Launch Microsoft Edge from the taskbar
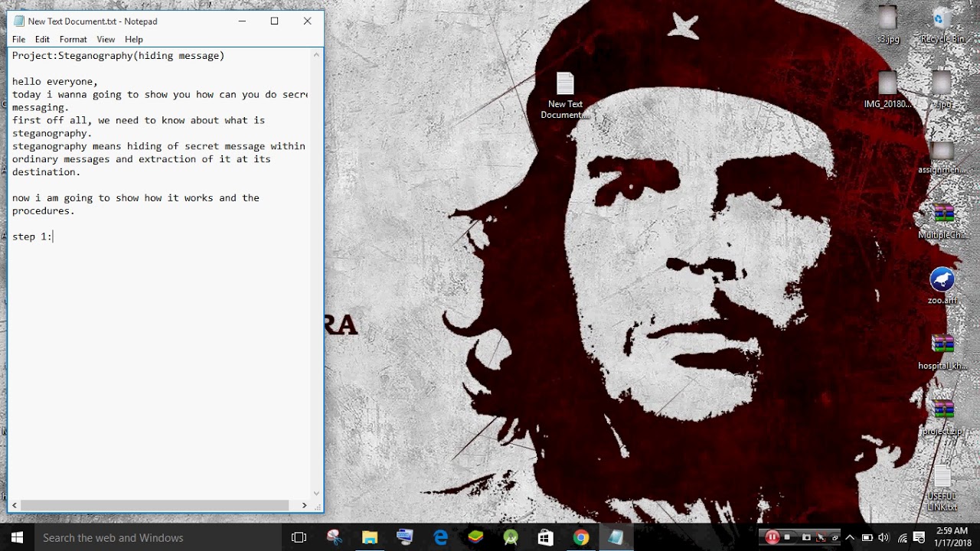 point(440,537)
